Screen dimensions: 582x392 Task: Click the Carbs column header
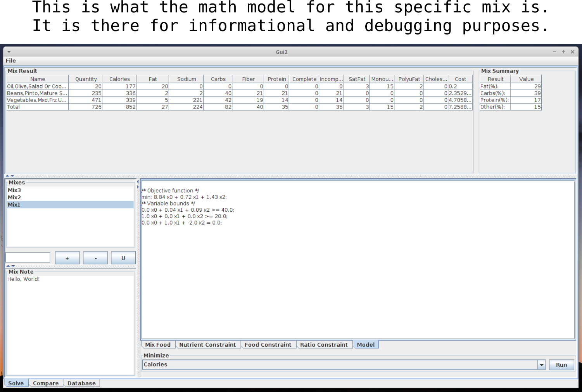pyautogui.click(x=218, y=79)
